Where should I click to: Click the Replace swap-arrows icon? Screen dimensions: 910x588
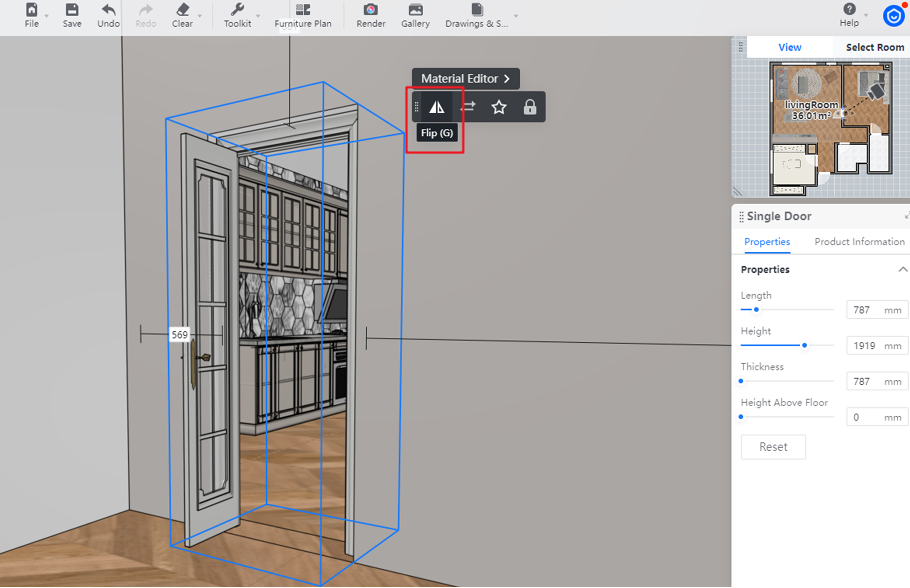tap(468, 107)
